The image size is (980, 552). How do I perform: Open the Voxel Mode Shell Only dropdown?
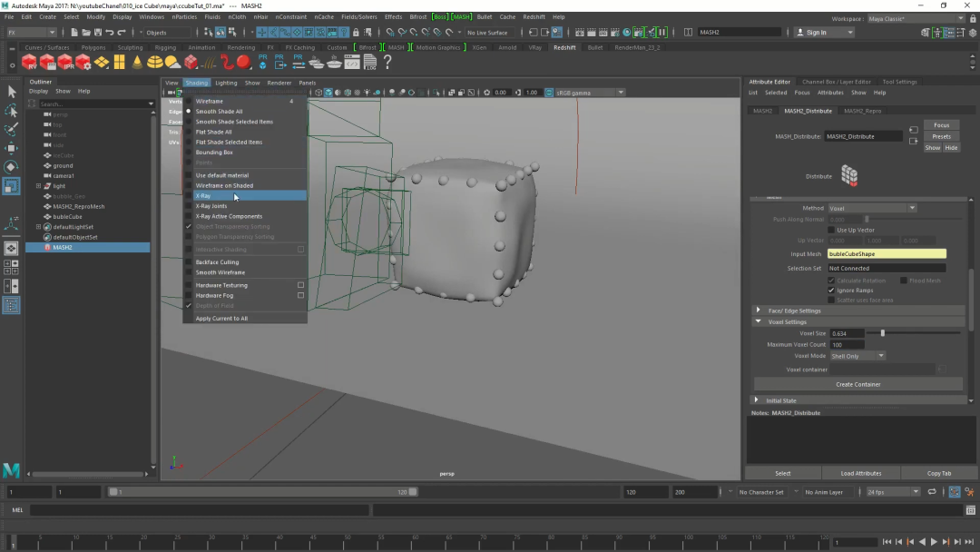[857, 356]
